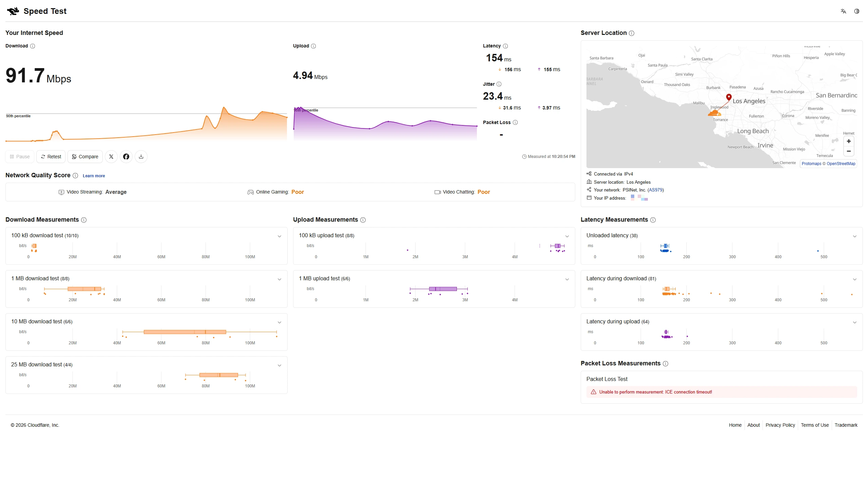Zoom out on the server map
868x484 pixels.
click(x=849, y=151)
